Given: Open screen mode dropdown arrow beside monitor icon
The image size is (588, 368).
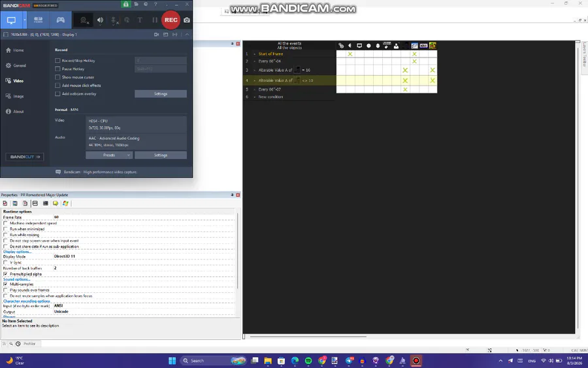Looking at the screenshot, I should pyautogui.click(x=25, y=20).
